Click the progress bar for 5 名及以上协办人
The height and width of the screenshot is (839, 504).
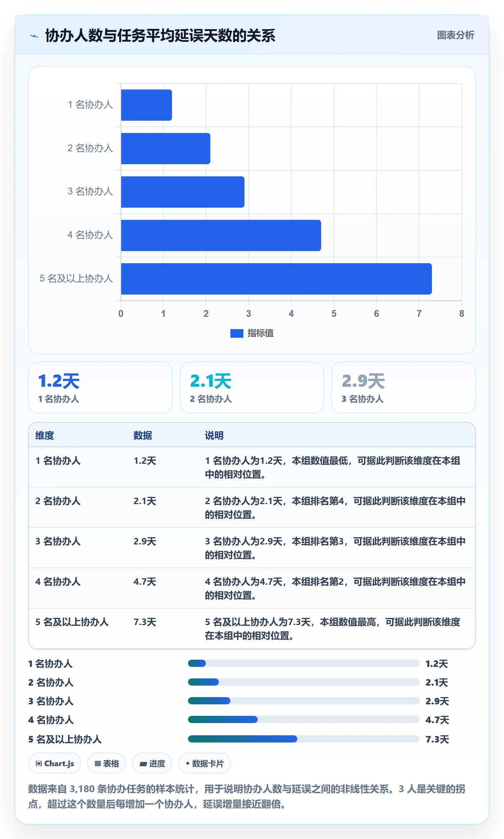(x=304, y=739)
